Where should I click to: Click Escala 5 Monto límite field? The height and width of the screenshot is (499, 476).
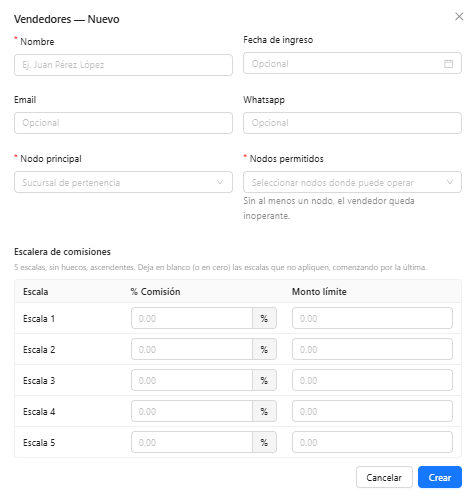coord(372,442)
